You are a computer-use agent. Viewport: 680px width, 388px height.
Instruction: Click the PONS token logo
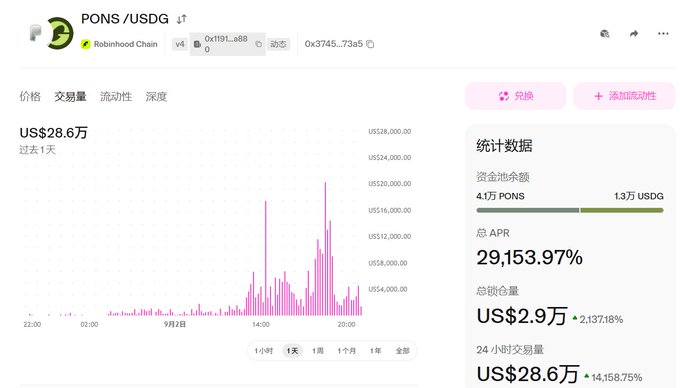[36, 33]
